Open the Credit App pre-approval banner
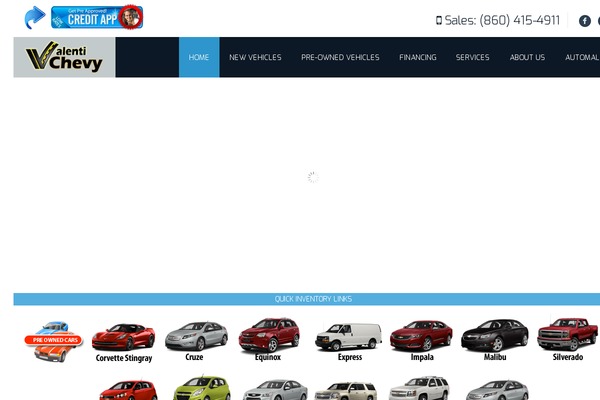 tap(97, 17)
